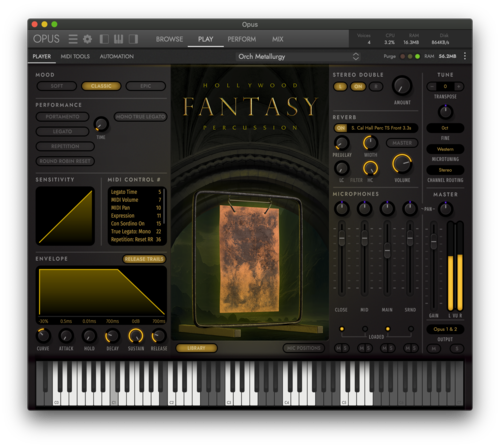Click the Main mic pan knob

387,209
